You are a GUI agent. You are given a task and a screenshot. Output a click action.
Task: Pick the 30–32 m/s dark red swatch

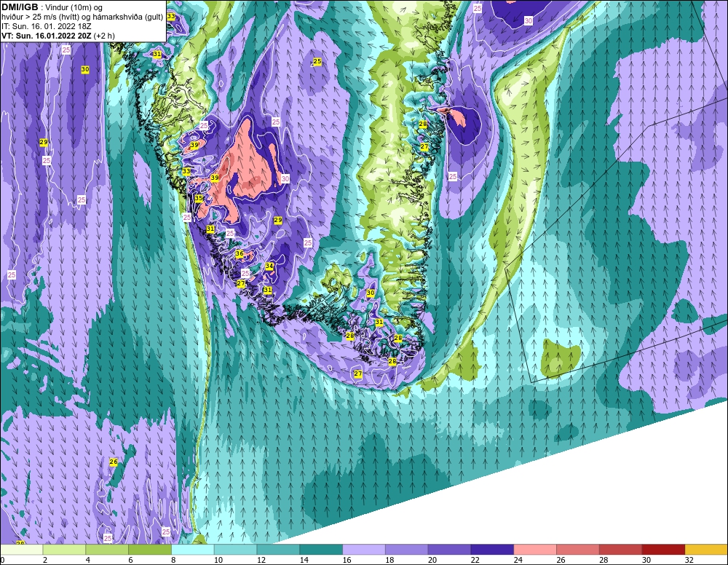(663, 550)
